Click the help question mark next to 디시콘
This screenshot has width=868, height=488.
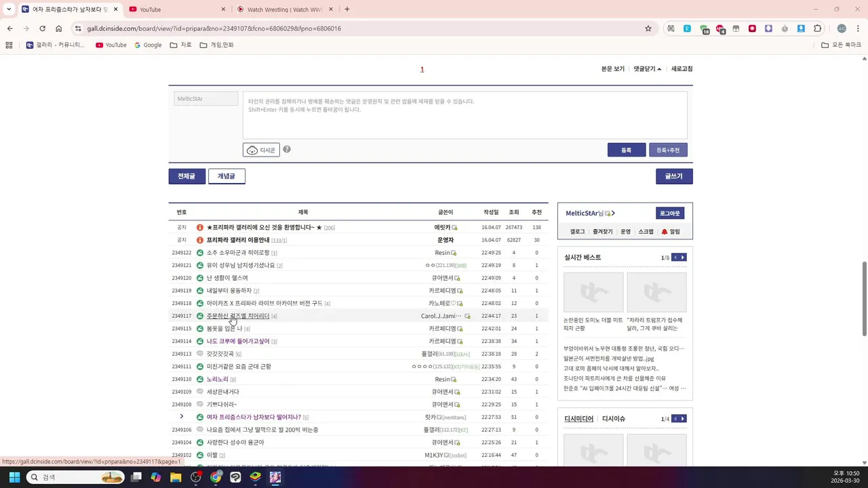click(287, 149)
